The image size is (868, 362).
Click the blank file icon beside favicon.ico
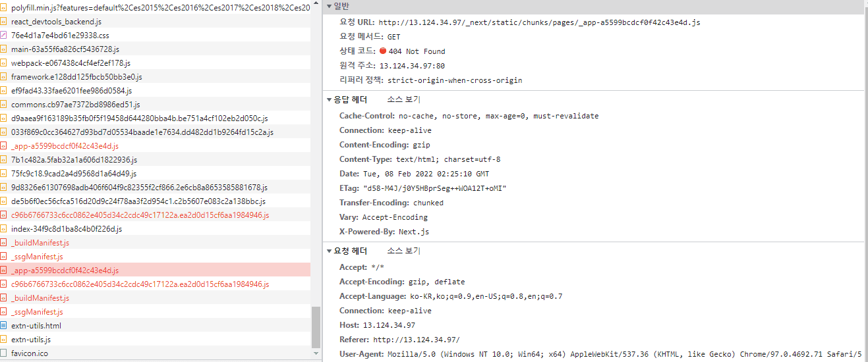[x=3, y=353]
